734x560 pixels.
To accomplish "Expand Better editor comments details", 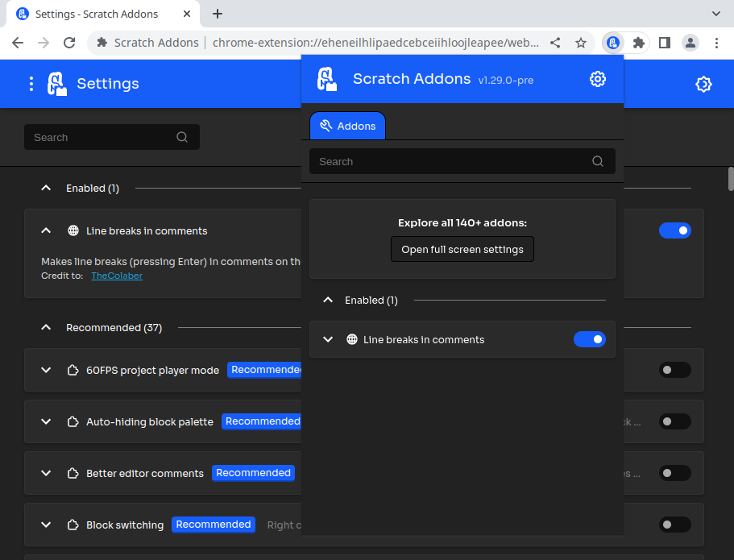I will tap(46, 473).
